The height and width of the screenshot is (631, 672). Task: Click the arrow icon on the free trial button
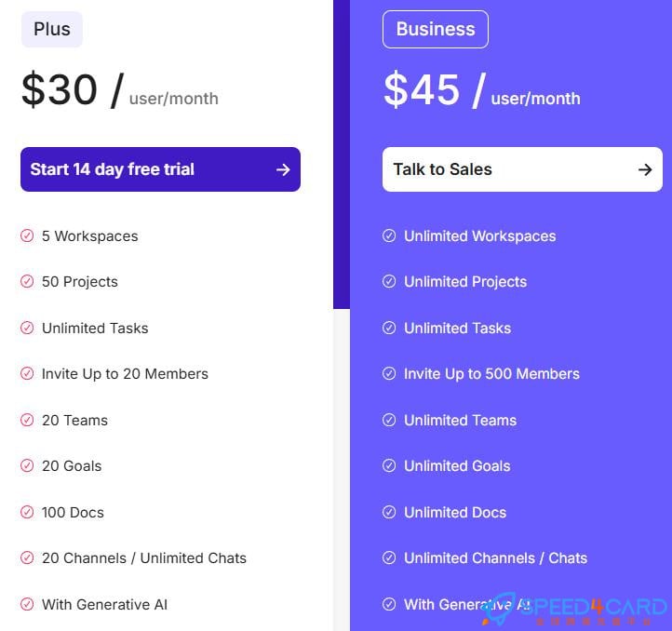point(283,169)
